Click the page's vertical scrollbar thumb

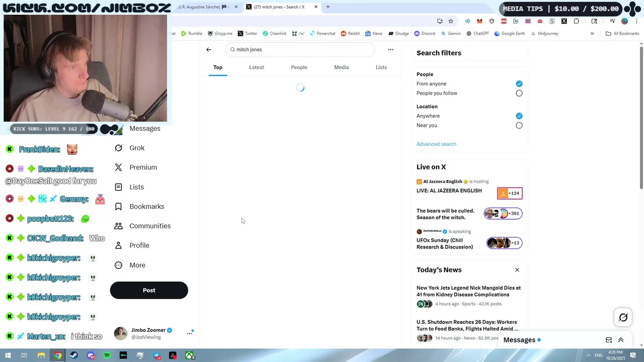[641, 118]
